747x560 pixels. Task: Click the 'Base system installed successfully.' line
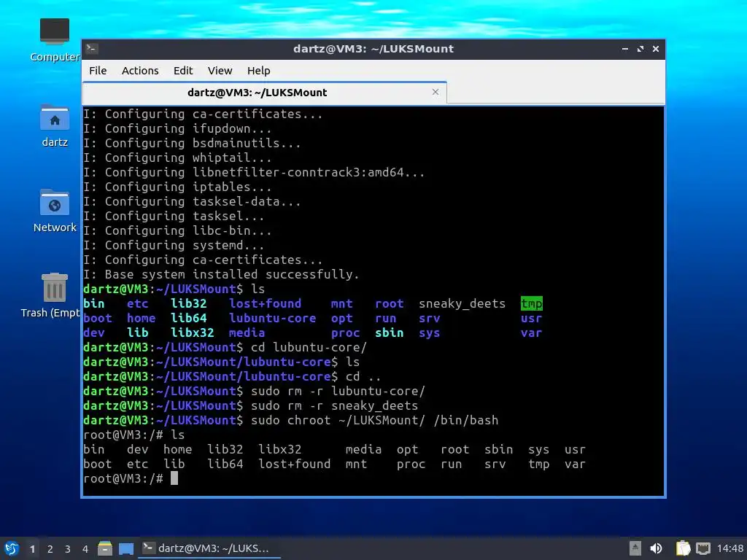point(222,274)
